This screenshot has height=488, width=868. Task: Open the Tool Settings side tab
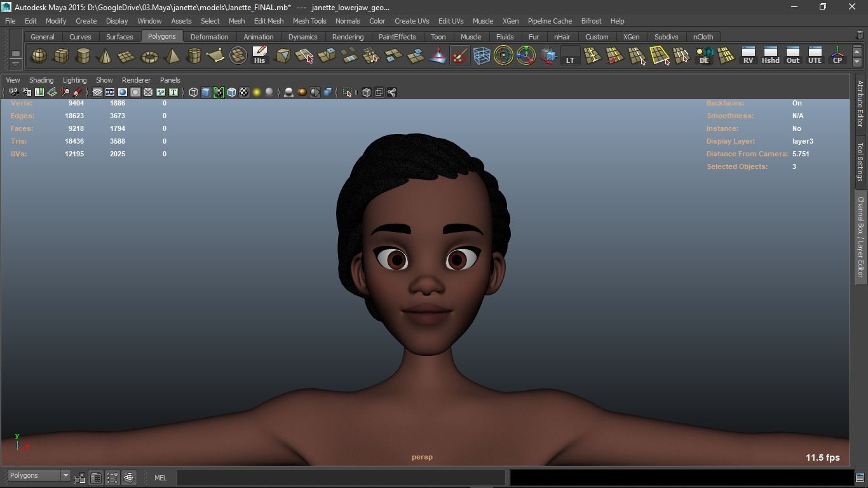coord(860,161)
